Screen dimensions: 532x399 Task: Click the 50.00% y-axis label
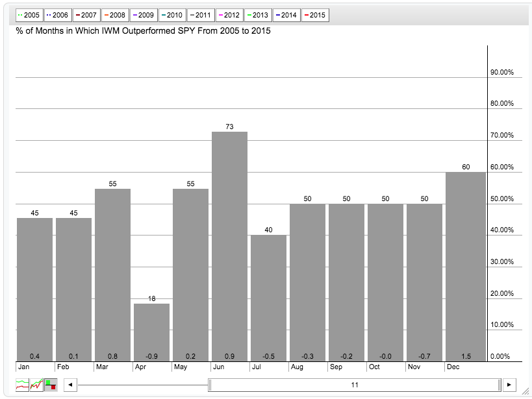click(502, 199)
